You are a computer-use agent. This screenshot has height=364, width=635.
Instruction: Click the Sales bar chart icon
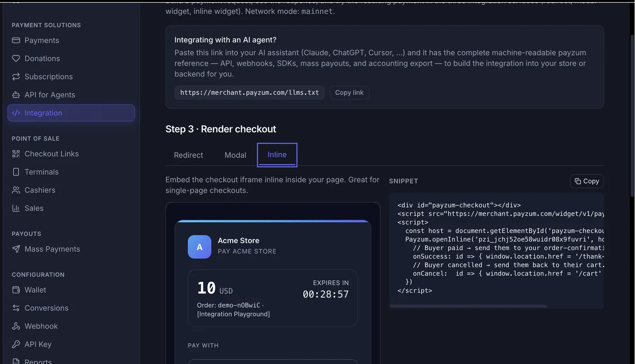(x=16, y=208)
